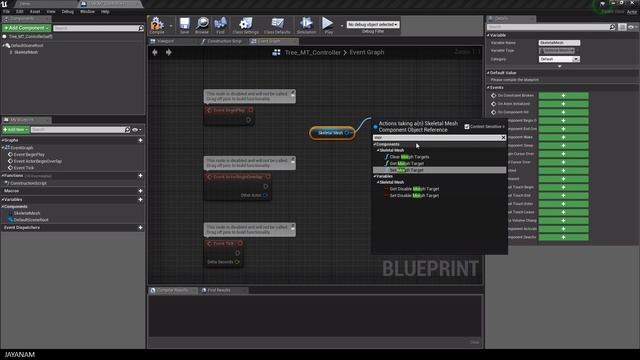Open the Add New dropdown in My Blueprint

tap(16, 129)
